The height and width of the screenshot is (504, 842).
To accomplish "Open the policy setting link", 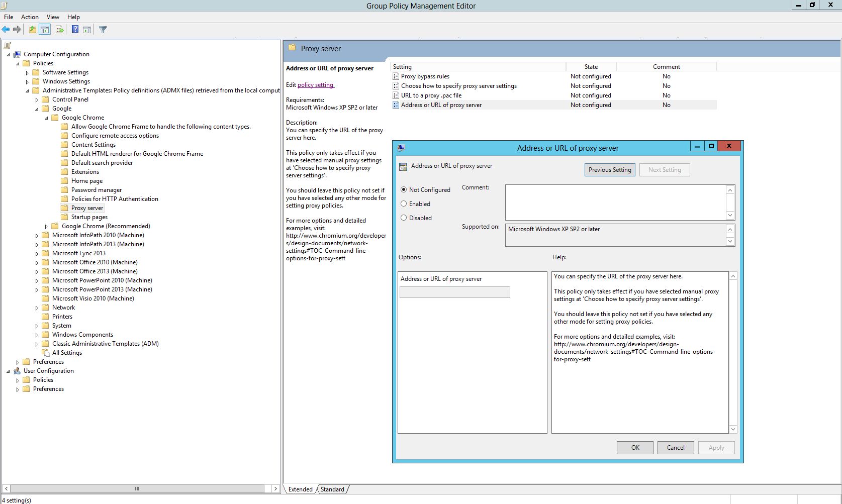I will click(316, 85).
